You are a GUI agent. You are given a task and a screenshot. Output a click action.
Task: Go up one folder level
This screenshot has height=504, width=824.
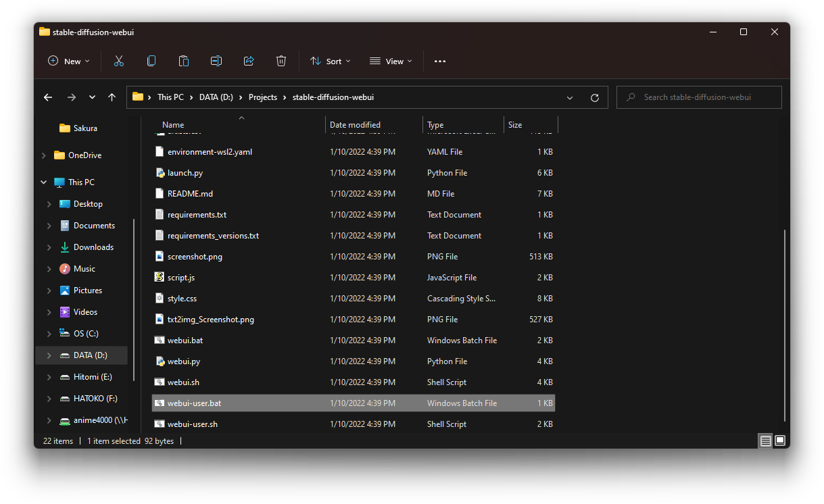pos(112,97)
